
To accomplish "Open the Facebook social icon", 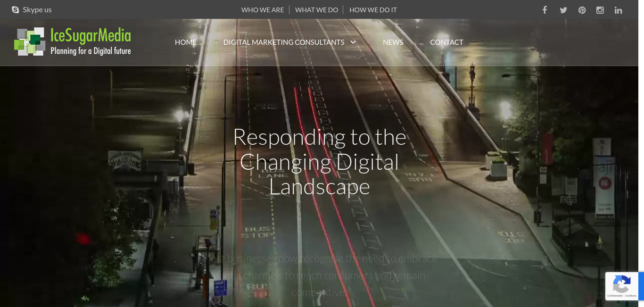I will tap(545, 10).
